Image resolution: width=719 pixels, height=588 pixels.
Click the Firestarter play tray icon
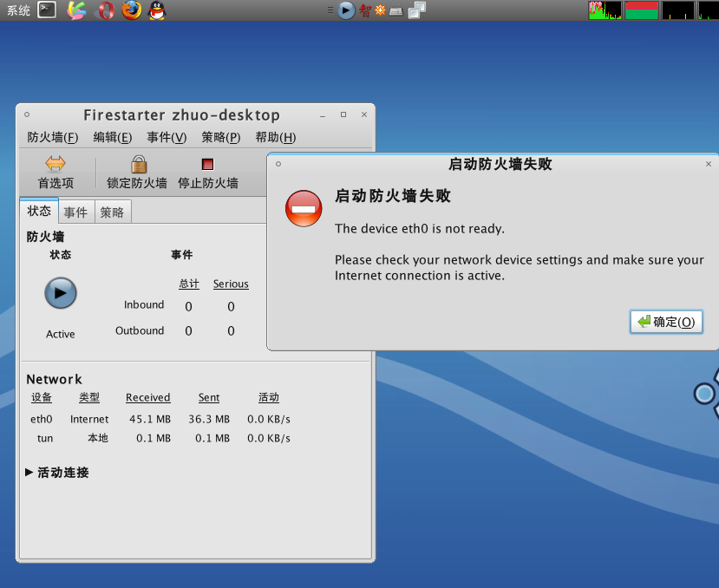pyautogui.click(x=346, y=10)
